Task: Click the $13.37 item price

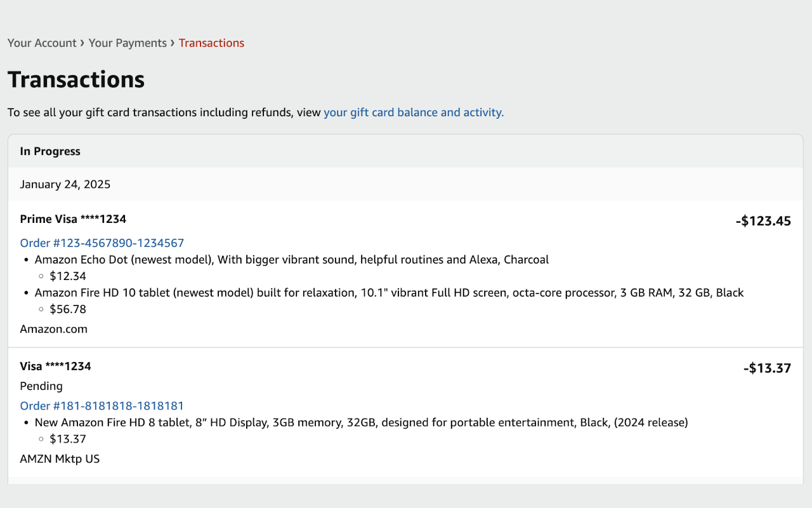Action: click(68, 439)
